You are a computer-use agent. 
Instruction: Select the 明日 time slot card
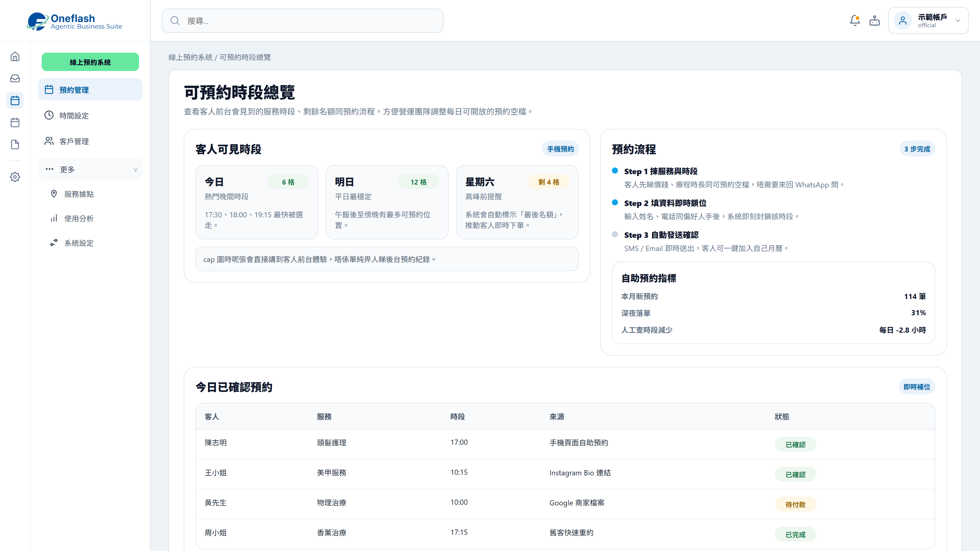387,202
